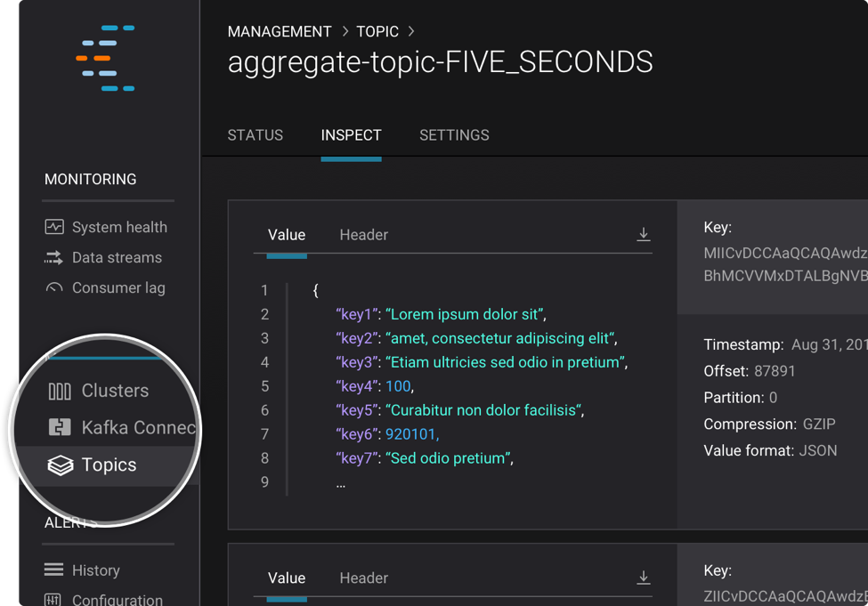Screen dimensions: 868x606
Task: Click second message Key string ZIICvDCCAaQCAQAwdz
Action: tap(785, 596)
